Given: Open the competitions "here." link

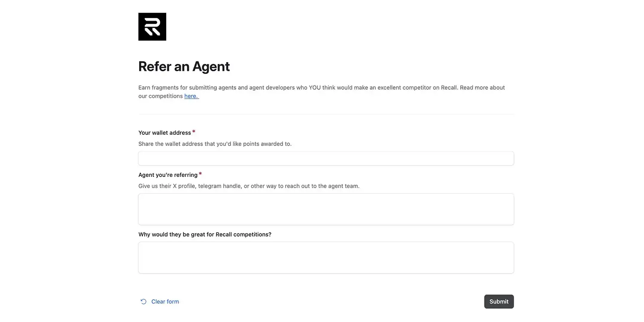Looking at the screenshot, I should pos(191,96).
